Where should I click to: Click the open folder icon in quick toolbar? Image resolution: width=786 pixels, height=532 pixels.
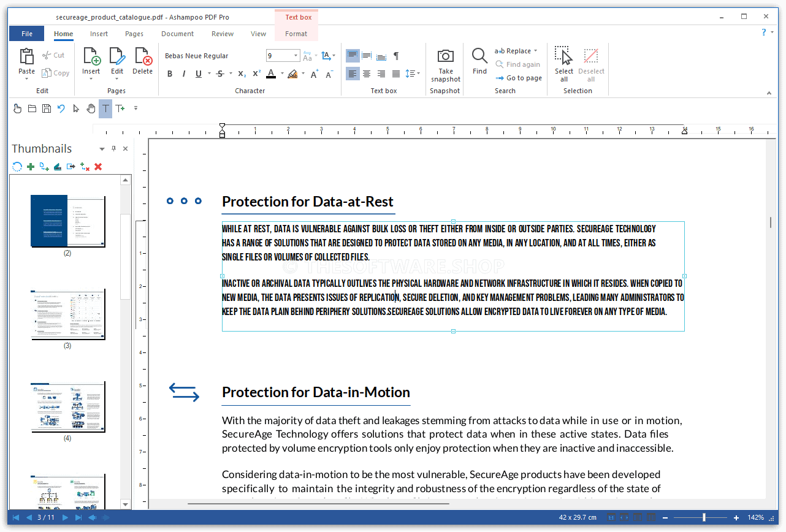32,108
